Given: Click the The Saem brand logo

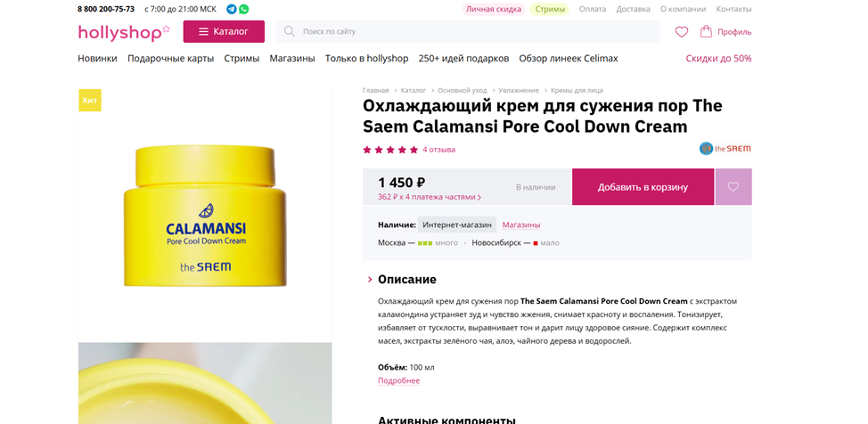Looking at the screenshot, I should point(725,149).
